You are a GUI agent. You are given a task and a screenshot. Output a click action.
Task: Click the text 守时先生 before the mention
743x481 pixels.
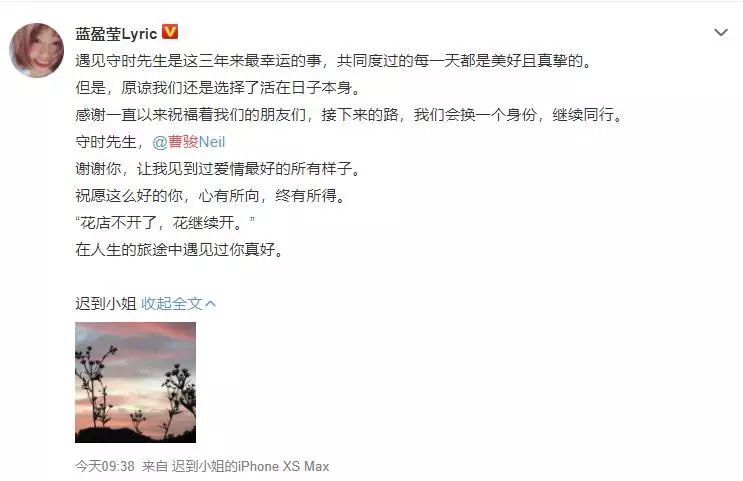pos(106,142)
